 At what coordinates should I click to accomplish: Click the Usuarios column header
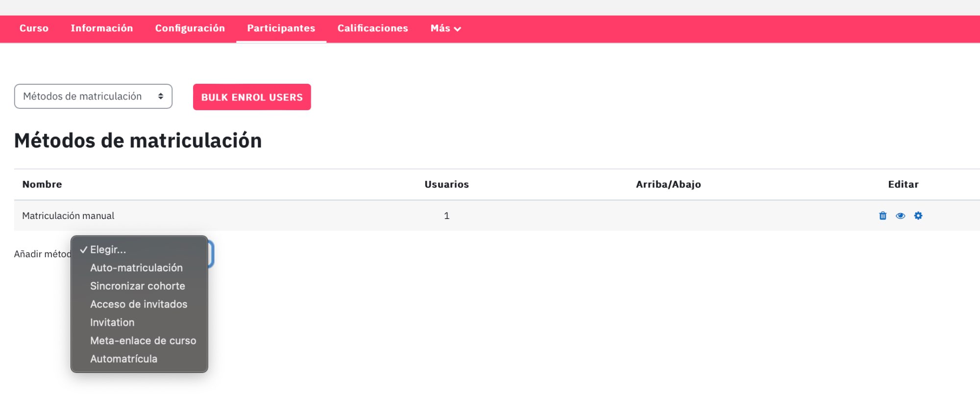(x=446, y=184)
